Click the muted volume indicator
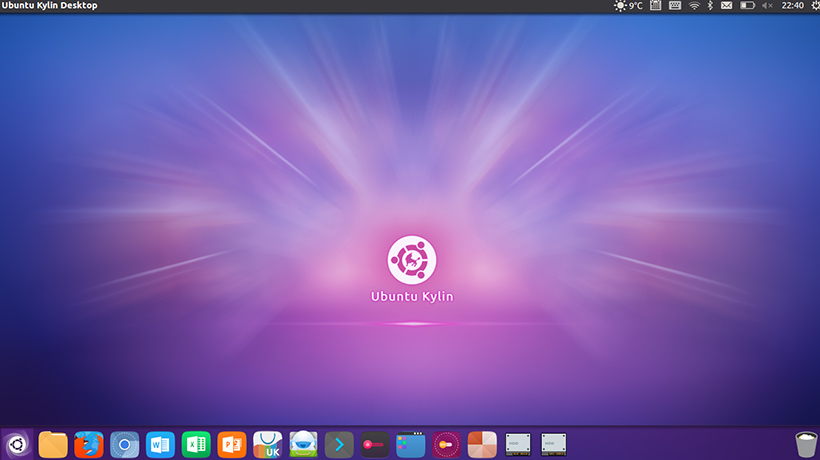820x460 pixels. (x=768, y=6)
